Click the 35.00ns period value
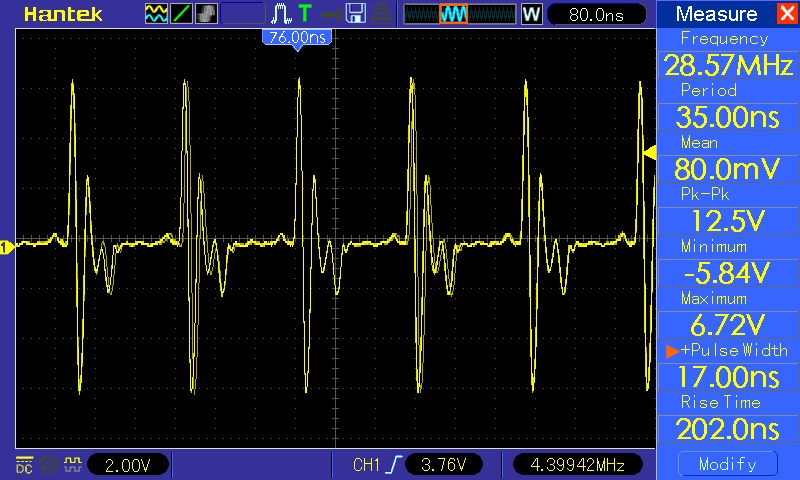 (x=728, y=117)
